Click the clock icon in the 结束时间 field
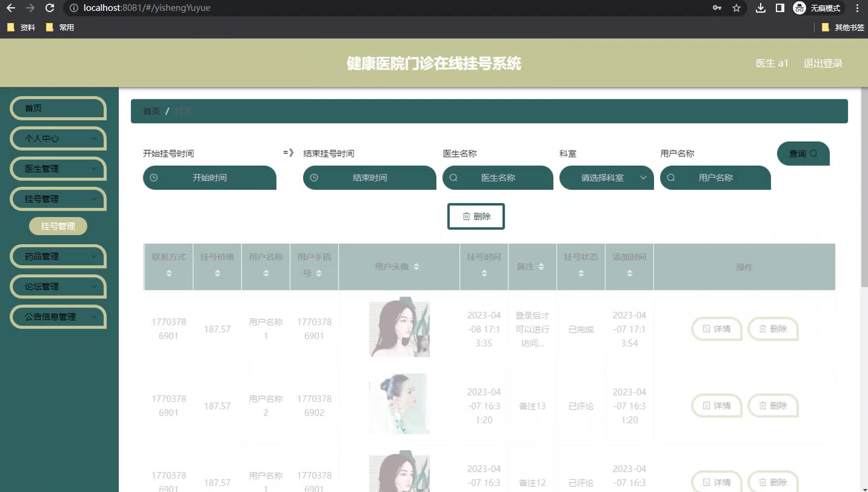Screen dimensions: 868x492 pyautogui.click(x=314, y=178)
